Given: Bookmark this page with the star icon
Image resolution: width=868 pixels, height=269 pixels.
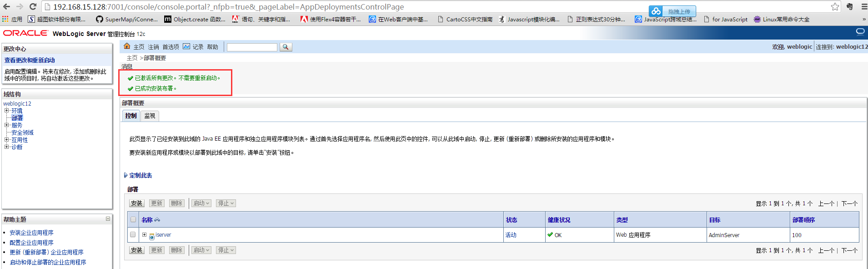Looking at the screenshot, I should tap(835, 6).
